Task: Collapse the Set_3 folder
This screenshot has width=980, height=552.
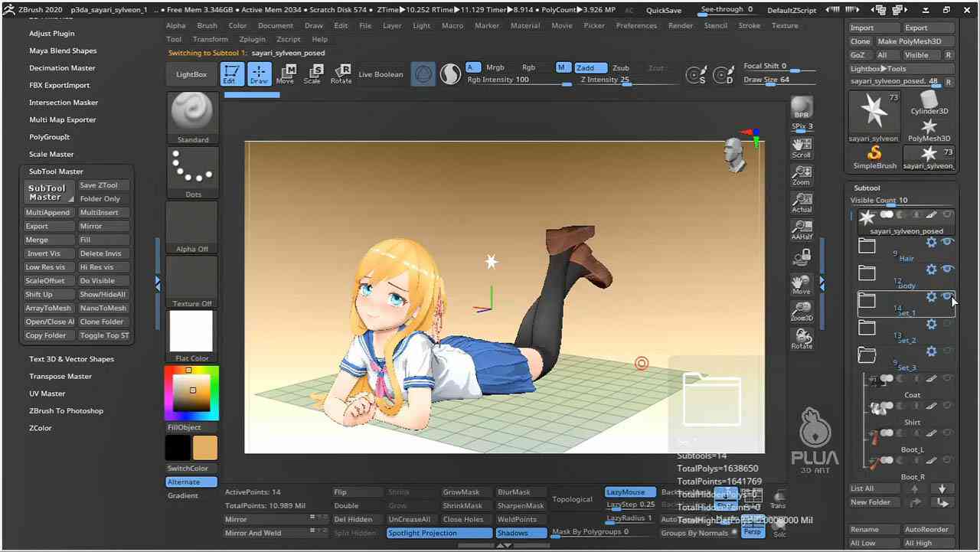Action: click(x=867, y=354)
